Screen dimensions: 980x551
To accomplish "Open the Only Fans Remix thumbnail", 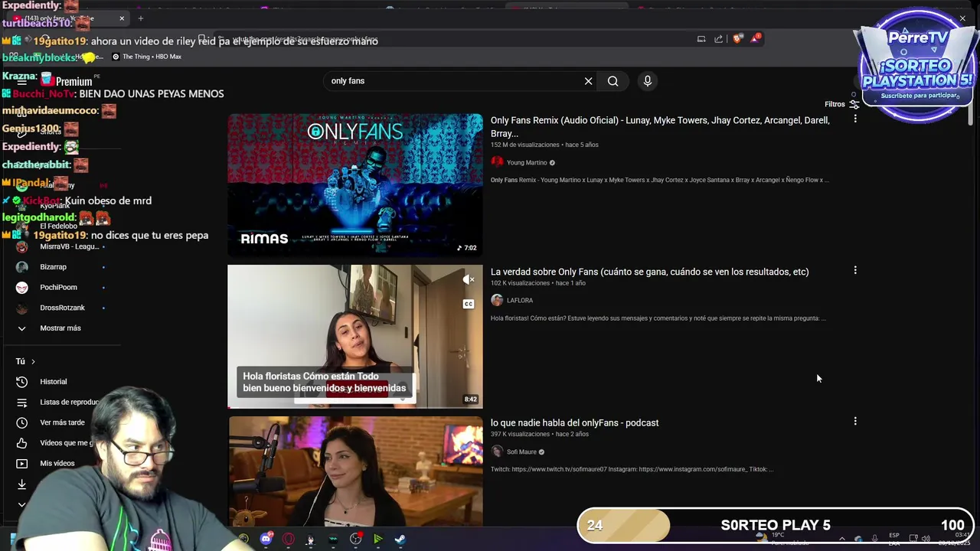I will tap(355, 184).
